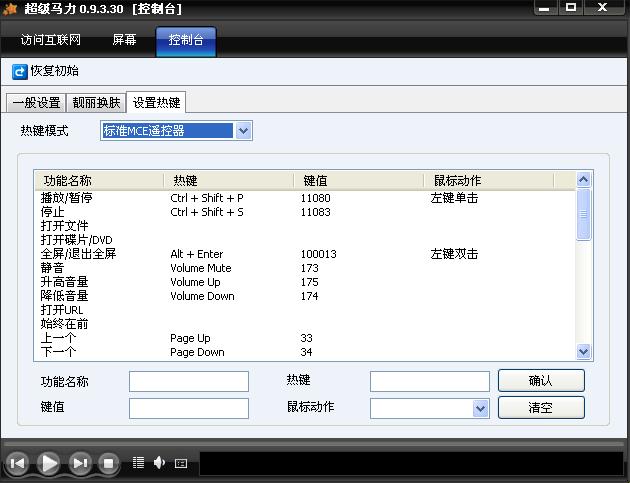Switch to 屏幕 tab

(x=124, y=40)
